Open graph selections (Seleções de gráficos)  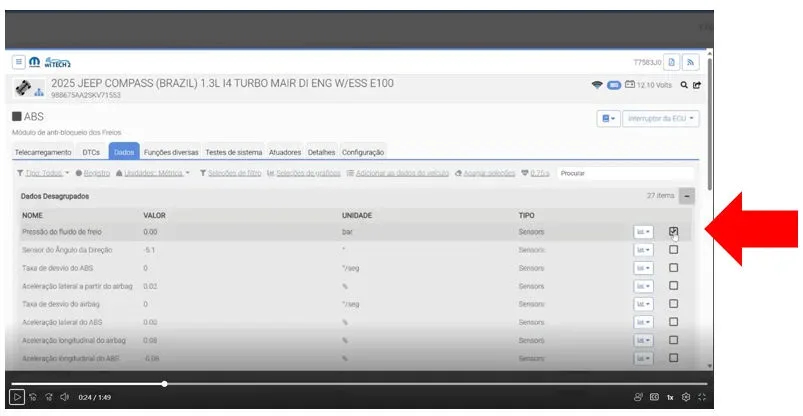(x=304, y=173)
